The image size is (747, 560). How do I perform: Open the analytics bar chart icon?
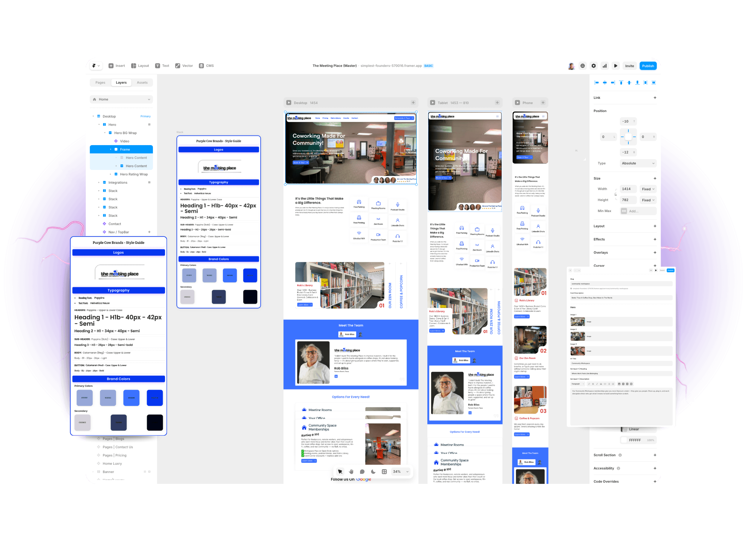[604, 66]
